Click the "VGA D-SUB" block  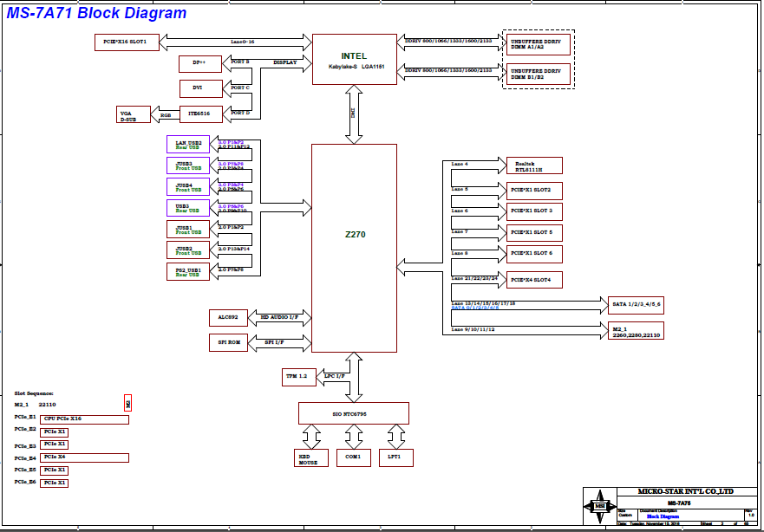[x=134, y=115]
